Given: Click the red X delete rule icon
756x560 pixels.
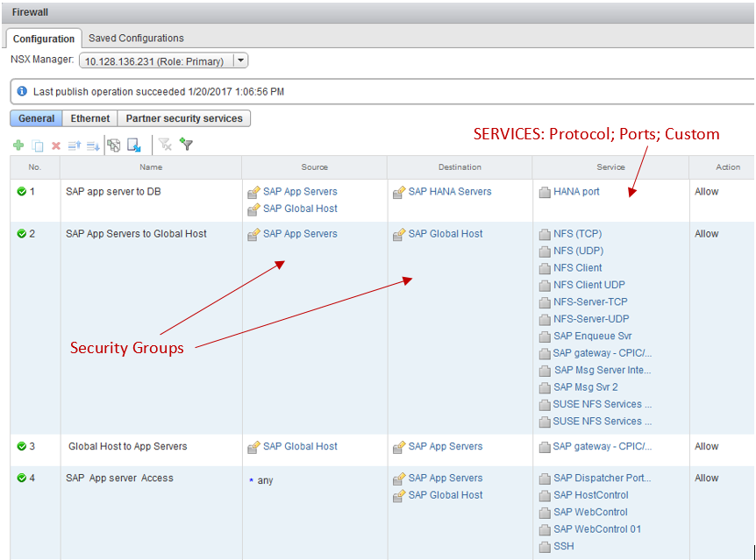Looking at the screenshot, I should pos(56,145).
